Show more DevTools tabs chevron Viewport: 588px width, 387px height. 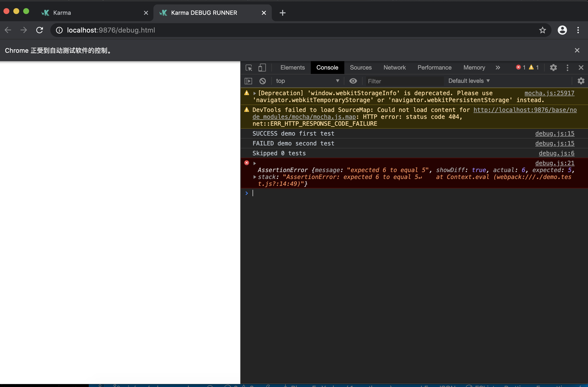[x=498, y=68]
